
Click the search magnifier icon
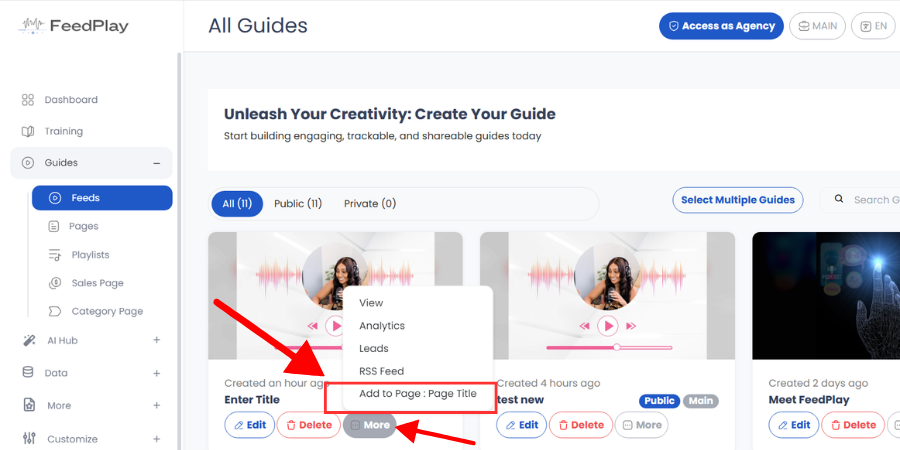click(839, 199)
